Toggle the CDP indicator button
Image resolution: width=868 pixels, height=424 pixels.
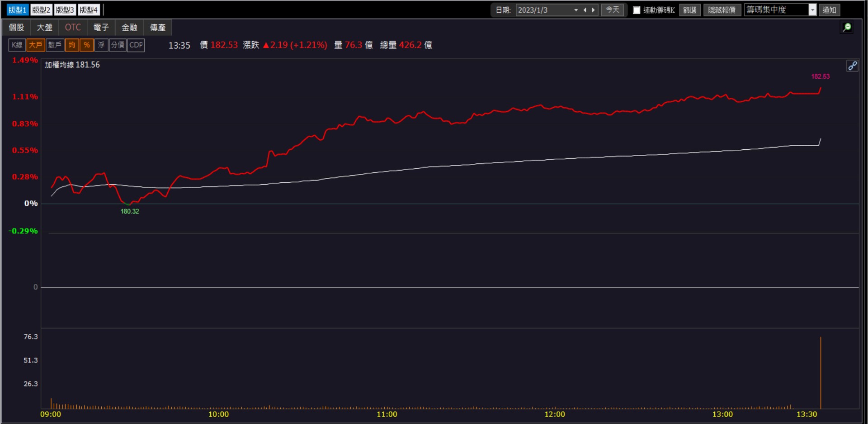click(136, 45)
